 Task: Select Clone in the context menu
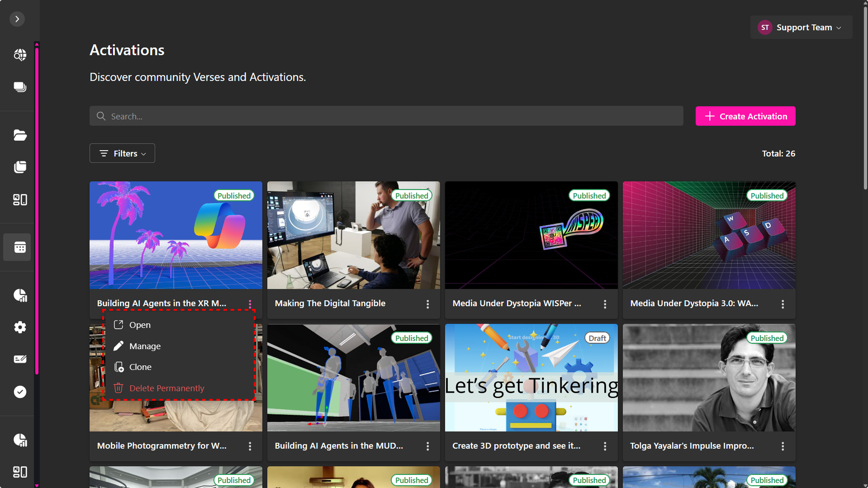[x=140, y=367]
